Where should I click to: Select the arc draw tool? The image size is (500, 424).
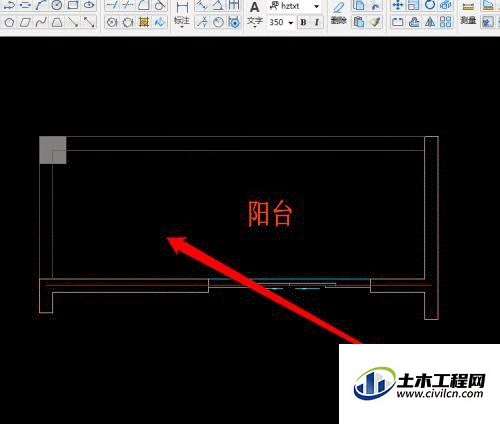click(x=41, y=5)
